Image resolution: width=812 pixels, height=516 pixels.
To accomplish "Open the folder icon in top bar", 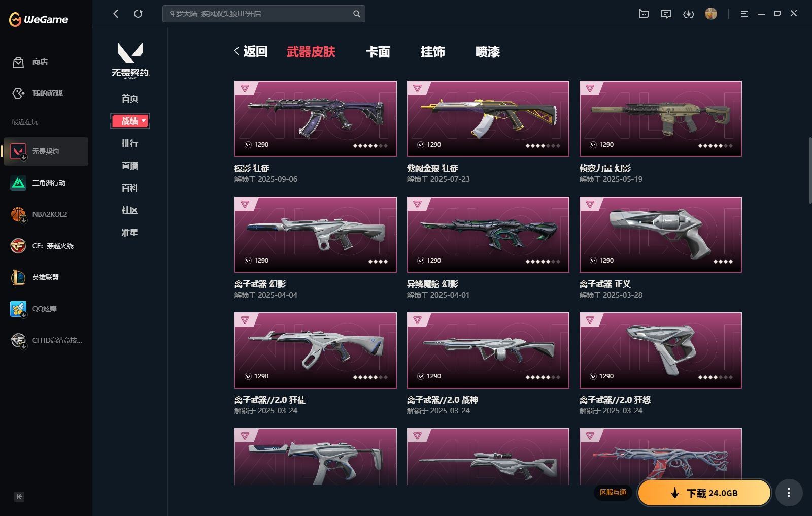I will point(644,14).
